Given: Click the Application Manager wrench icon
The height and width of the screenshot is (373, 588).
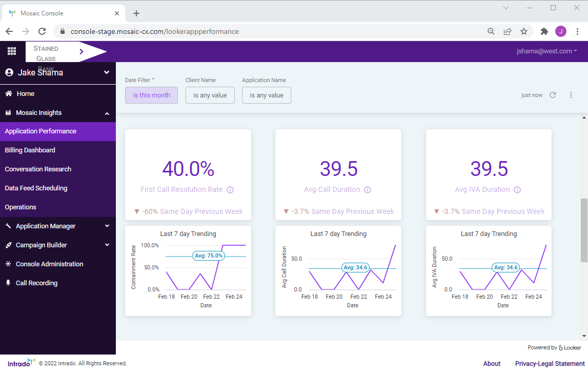Looking at the screenshot, I should point(8,226).
